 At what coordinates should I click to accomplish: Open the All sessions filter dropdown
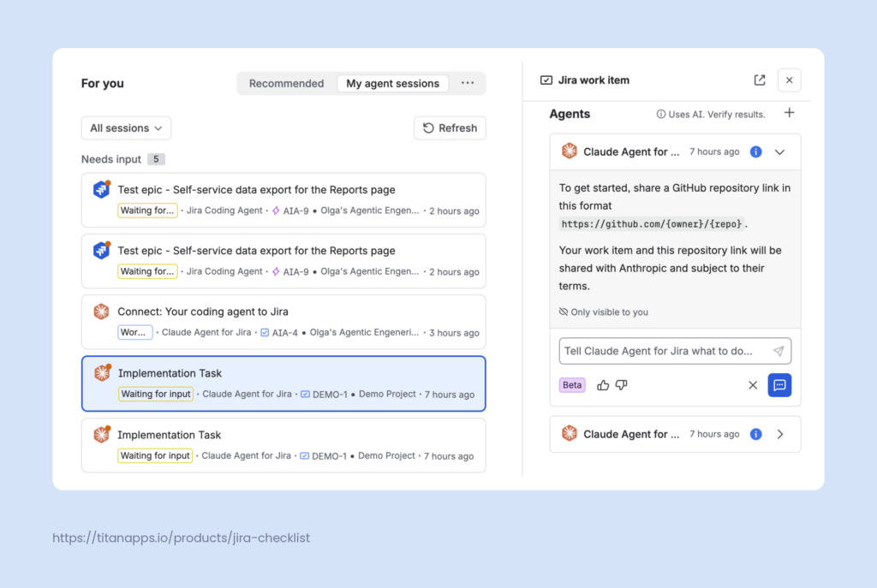coord(127,128)
